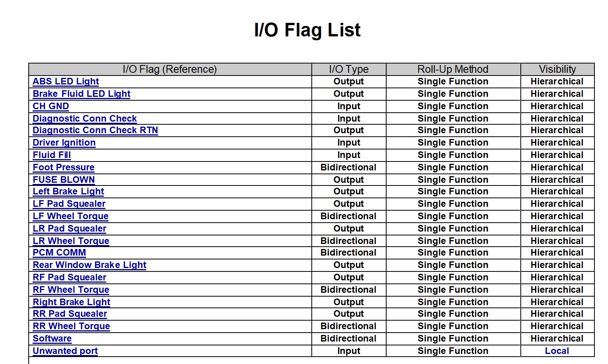Open the PCM COMM link

[59, 252]
